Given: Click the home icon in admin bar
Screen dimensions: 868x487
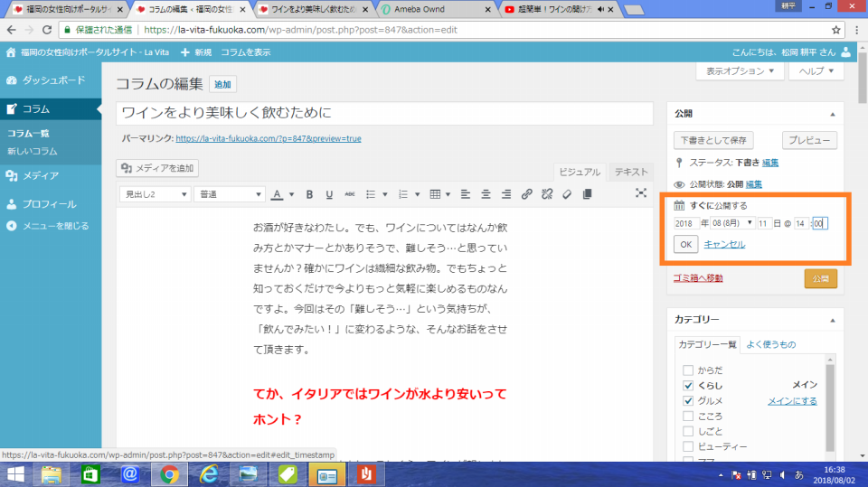Looking at the screenshot, I should click(x=11, y=52).
